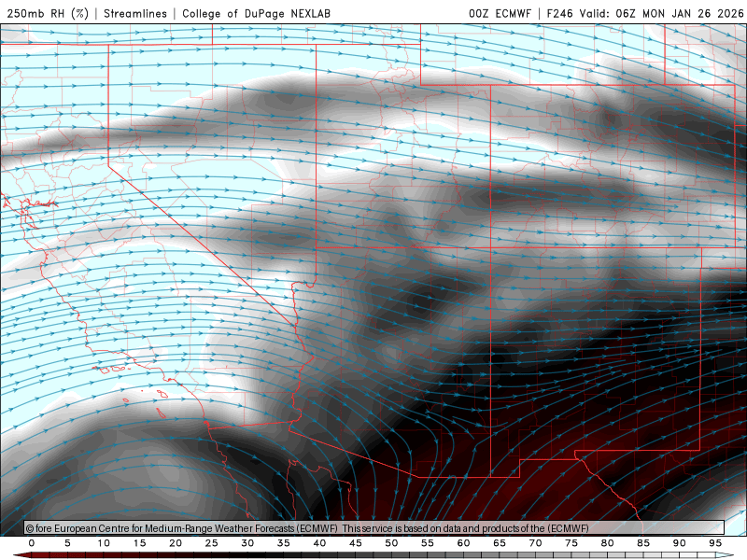The height and width of the screenshot is (560, 747).
Task: Click the '75' value on color scale
Action: pos(571,543)
